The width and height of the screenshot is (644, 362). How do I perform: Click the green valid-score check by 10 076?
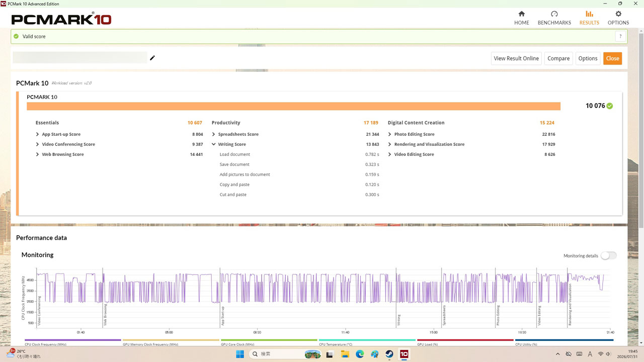(610, 106)
